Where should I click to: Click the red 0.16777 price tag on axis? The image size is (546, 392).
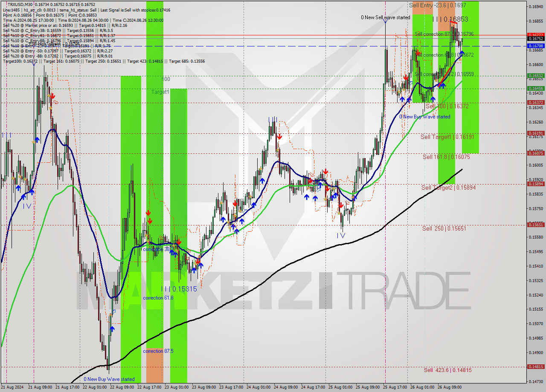535,35
